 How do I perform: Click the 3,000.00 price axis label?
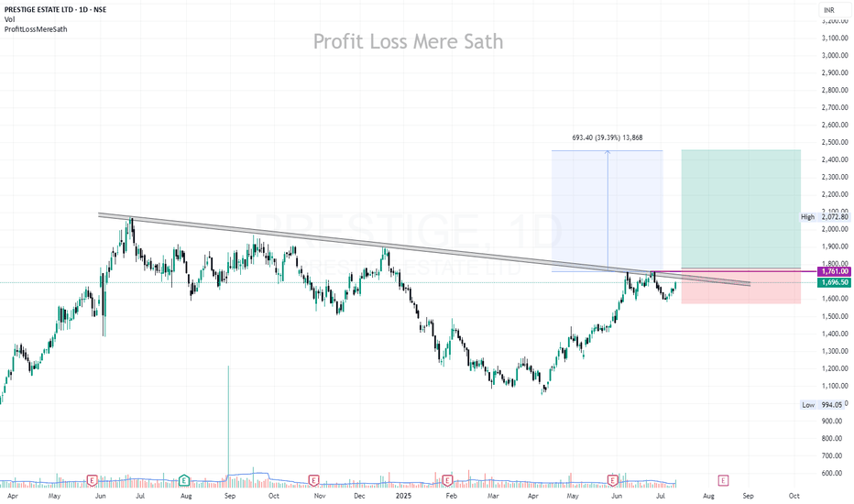click(x=835, y=56)
